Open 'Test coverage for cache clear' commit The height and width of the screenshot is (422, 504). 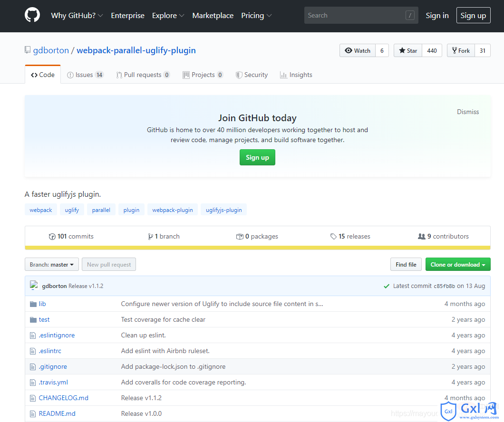163,319
